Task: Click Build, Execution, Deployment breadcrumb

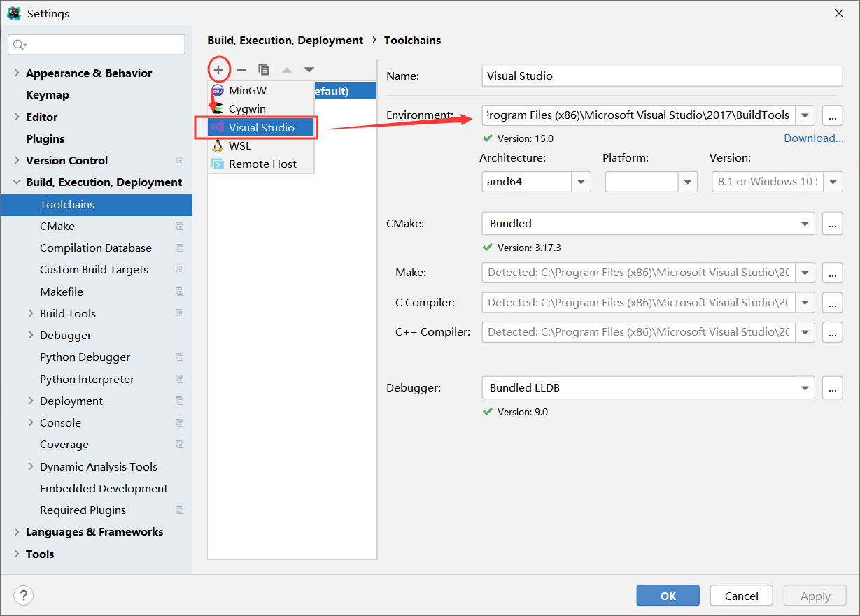Action: pyautogui.click(x=286, y=40)
